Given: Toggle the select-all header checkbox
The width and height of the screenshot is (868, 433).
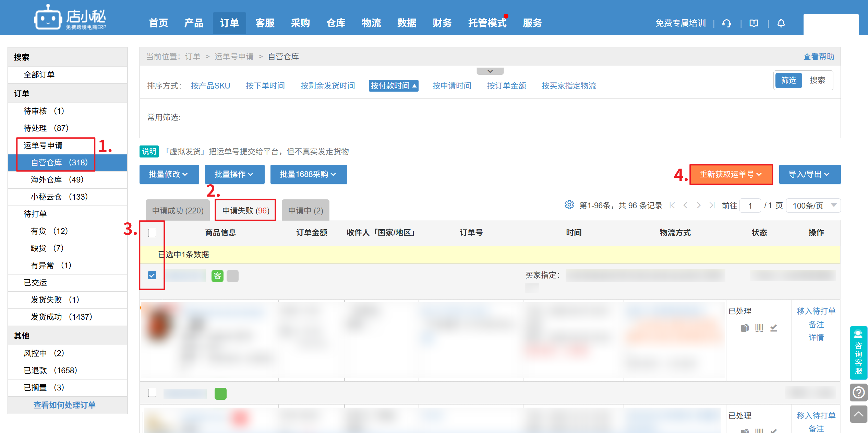Looking at the screenshot, I should click(152, 233).
